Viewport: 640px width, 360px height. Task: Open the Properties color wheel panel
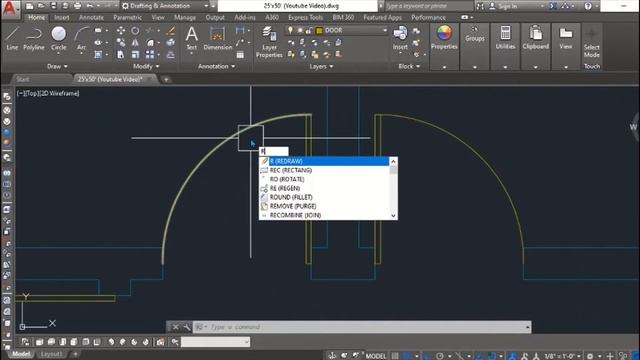tap(444, 38)
